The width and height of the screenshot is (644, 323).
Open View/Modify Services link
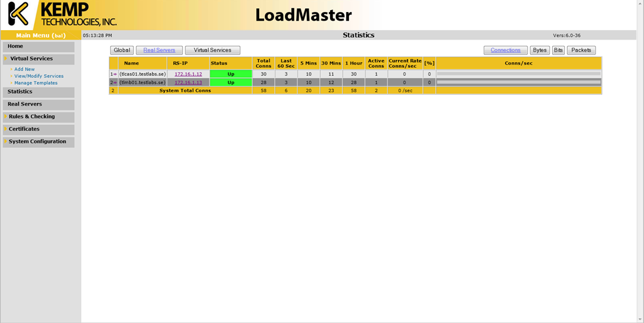pos(39,76)
